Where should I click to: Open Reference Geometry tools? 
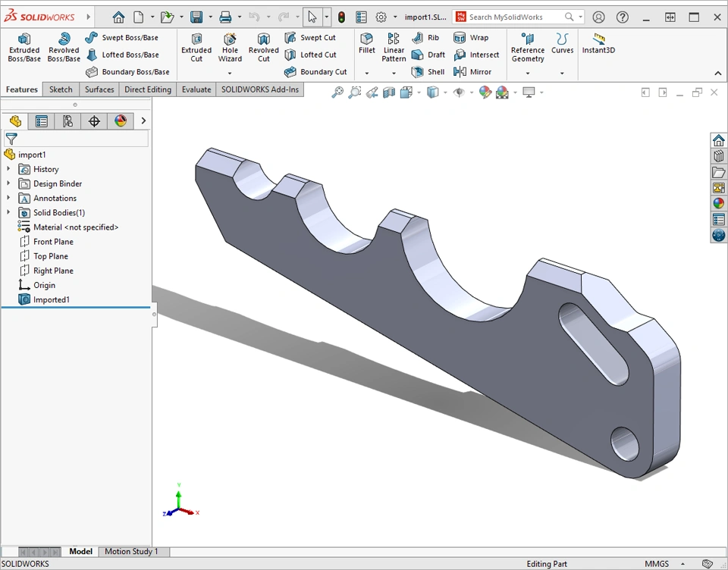pos(528,47)
